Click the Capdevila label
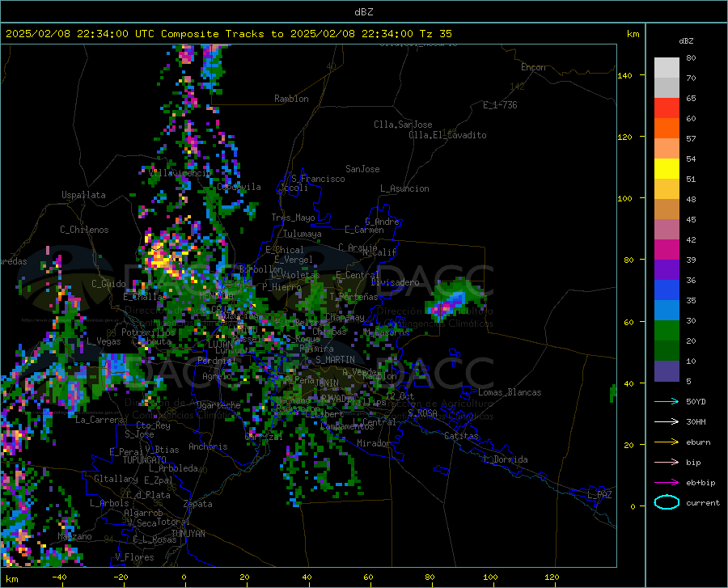Viewport: 728px width, 588px height. click(x=239, y=187)
